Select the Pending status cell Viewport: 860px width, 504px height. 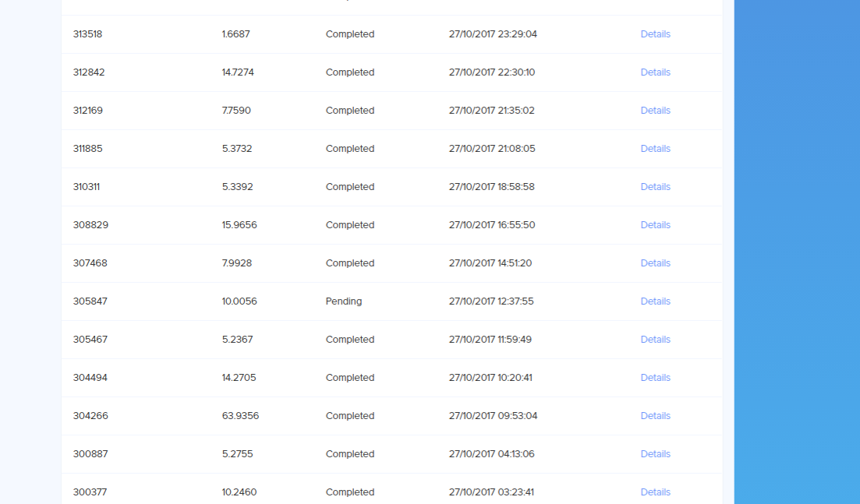coord(344,301)
